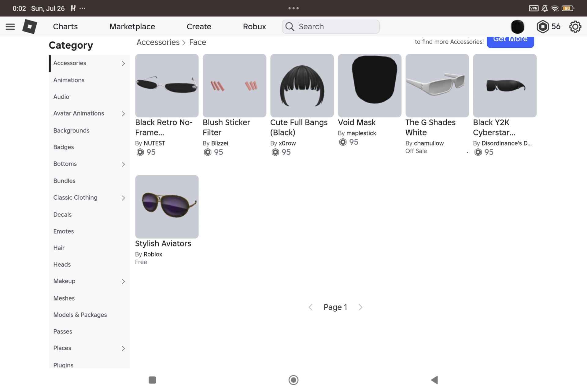Focus the Search input field

[330, 27]
